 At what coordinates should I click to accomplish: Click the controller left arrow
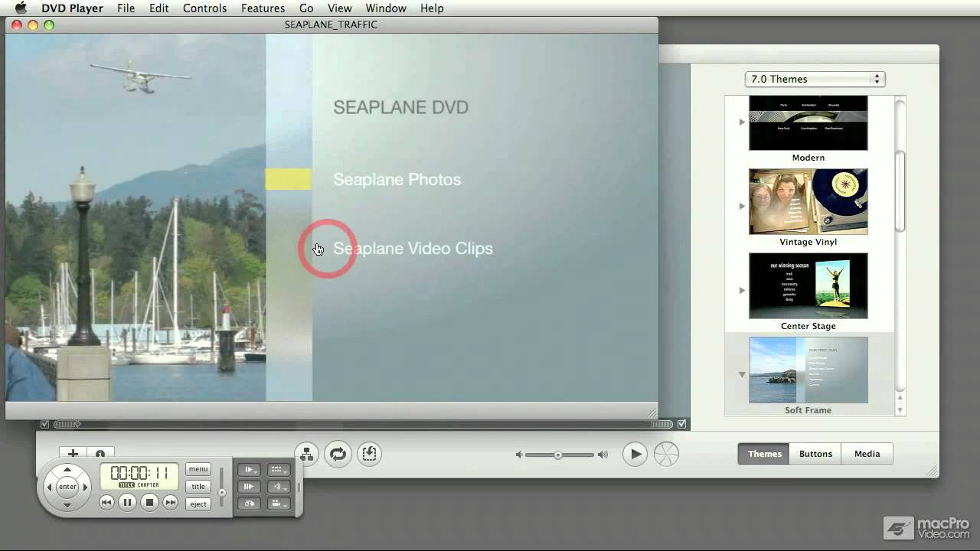[x=50, y=487]
